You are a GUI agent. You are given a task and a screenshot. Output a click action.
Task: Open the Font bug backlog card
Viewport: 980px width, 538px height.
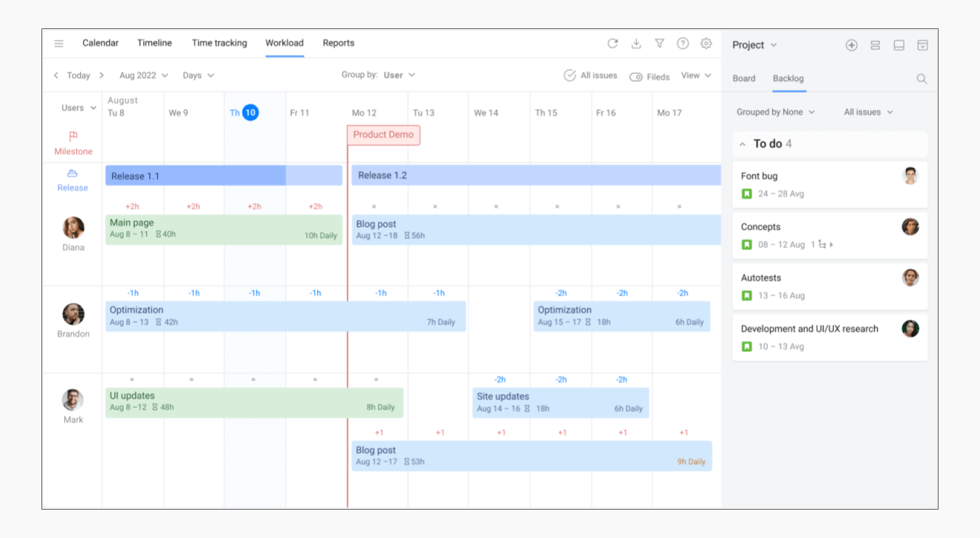coord(830,185)
